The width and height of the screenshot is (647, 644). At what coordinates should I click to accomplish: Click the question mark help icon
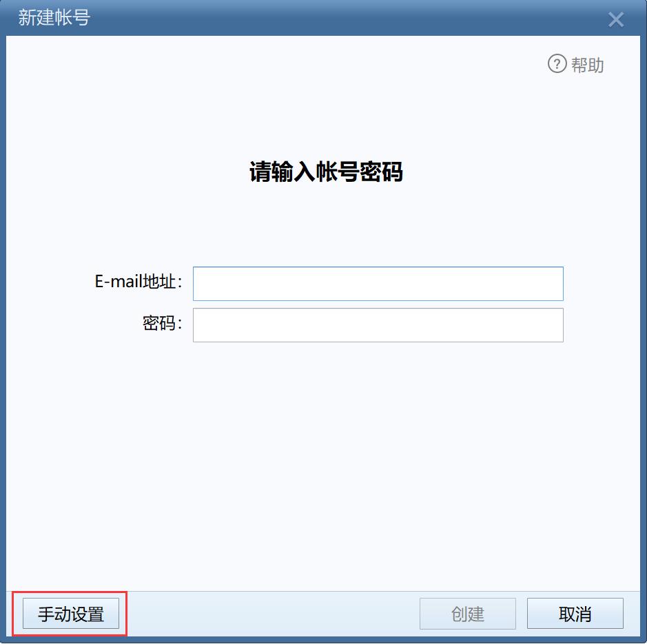pos(557,64)
